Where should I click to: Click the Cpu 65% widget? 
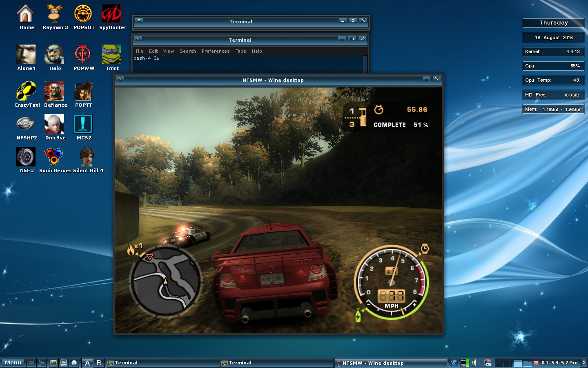coord(553,66)
